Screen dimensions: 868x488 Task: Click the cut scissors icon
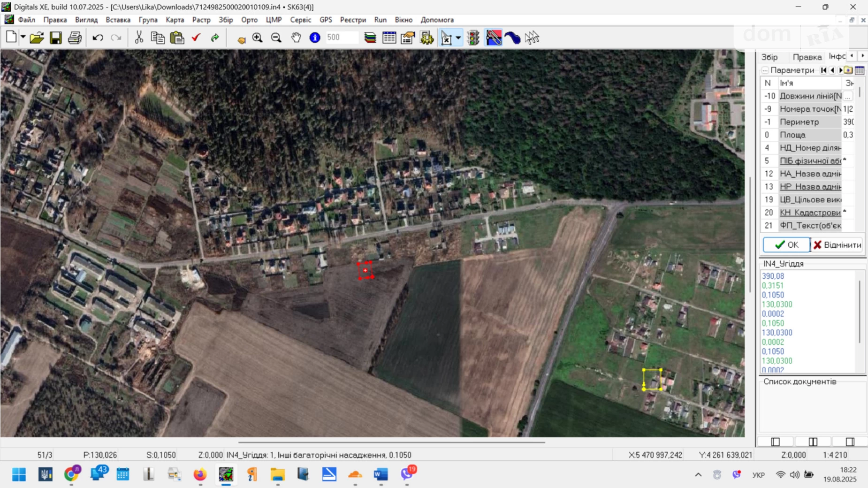(x=139, y=38)
